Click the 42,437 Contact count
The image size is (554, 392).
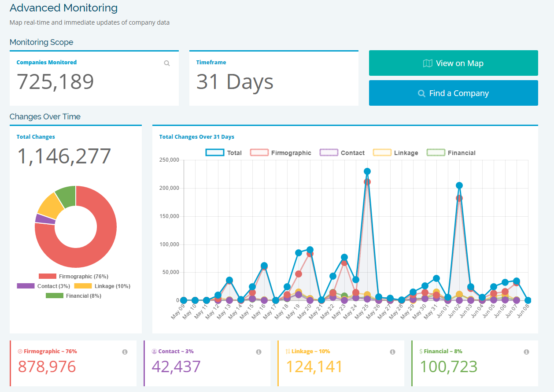[176, 366]
